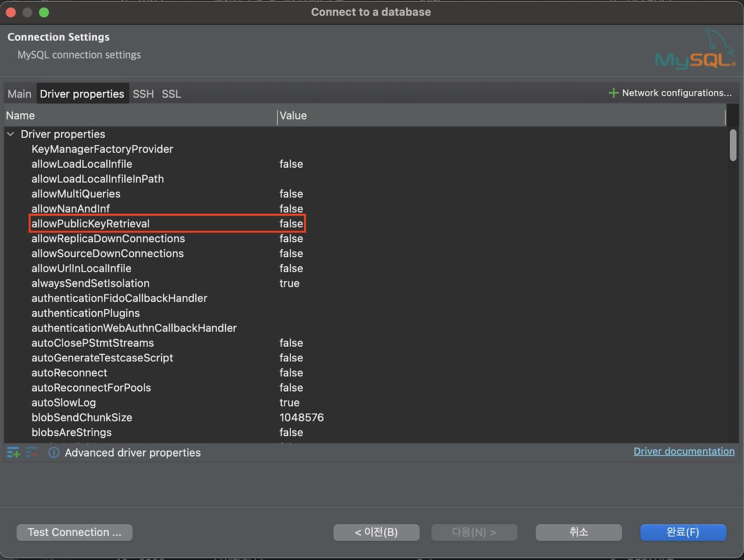The image size is (744, 560).
Task: Select the allowMultiQueries property row
Action: point(76,193)
